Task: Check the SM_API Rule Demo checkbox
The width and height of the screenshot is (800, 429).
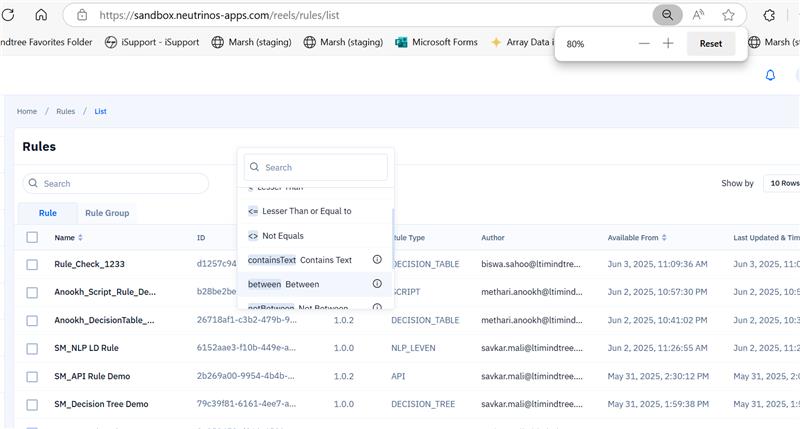Action: tap(32, 376)
